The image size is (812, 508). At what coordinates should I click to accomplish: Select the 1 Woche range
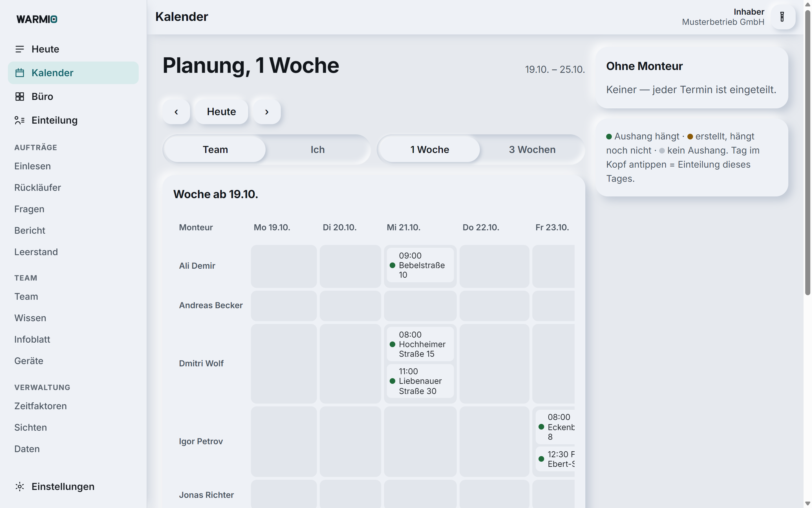pos(429,150)
